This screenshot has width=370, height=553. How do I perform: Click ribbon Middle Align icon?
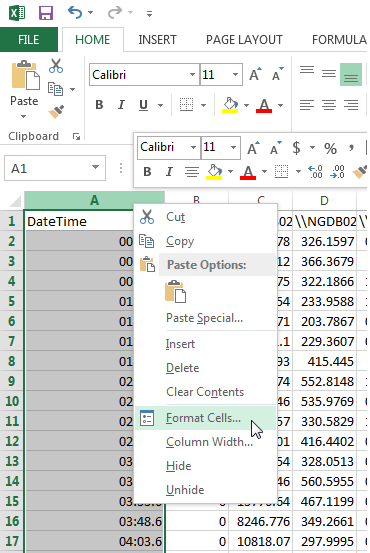coord(329,74)
